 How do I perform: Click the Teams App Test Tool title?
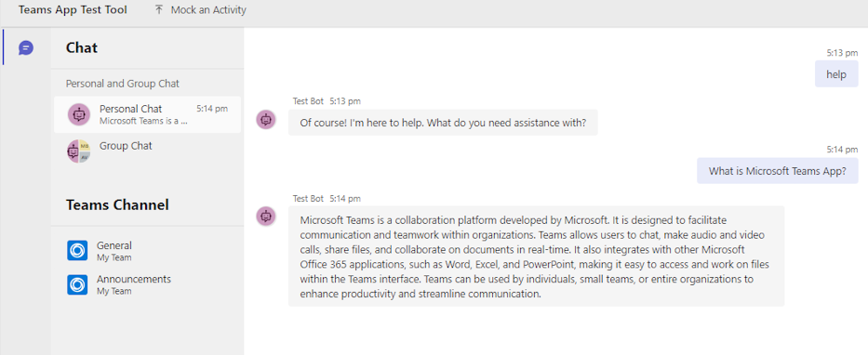pos(73,10)
